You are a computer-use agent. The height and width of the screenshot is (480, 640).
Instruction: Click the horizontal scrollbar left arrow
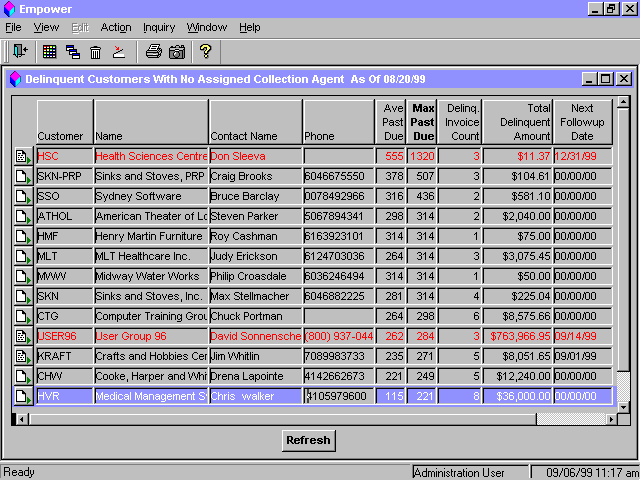tap(21, 419)
